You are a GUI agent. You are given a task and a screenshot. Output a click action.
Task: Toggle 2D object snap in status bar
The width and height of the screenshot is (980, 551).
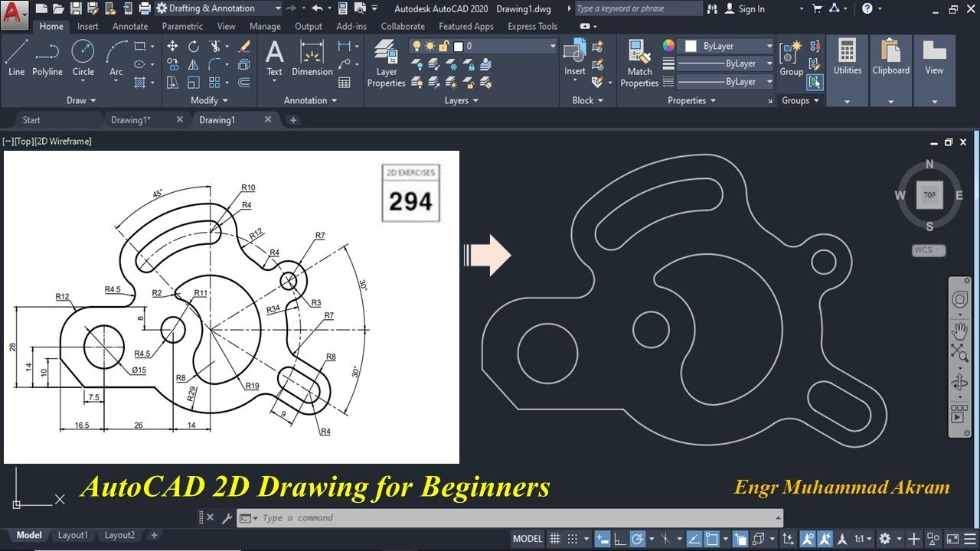(711, 539)
